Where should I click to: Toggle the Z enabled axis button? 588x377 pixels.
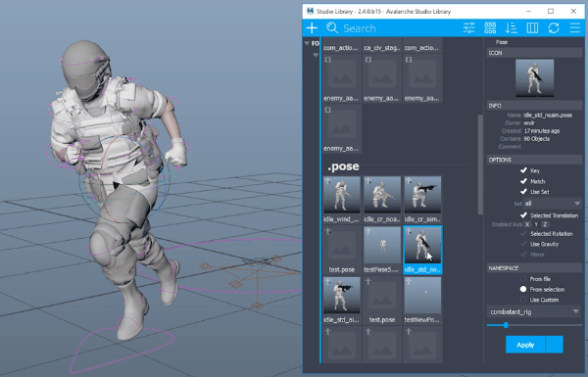545,224
